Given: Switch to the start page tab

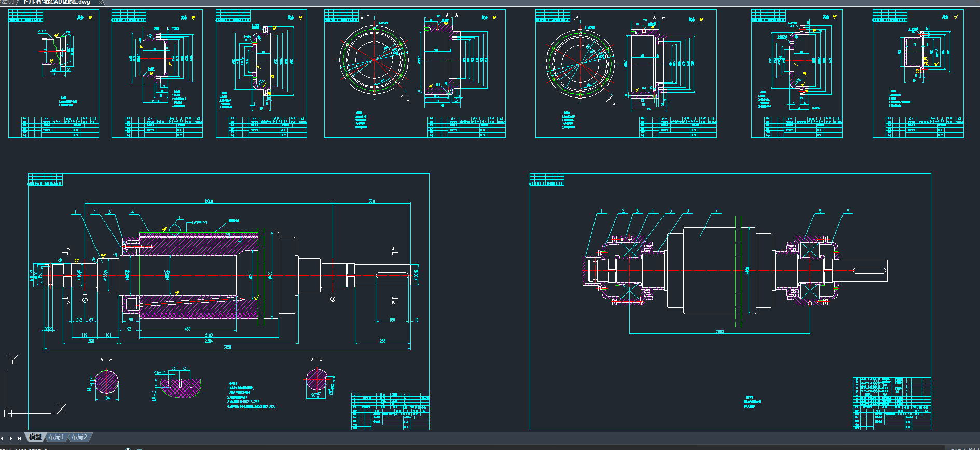Looking at the screenshot, I should pyautogui.click(x=8, y=3).
